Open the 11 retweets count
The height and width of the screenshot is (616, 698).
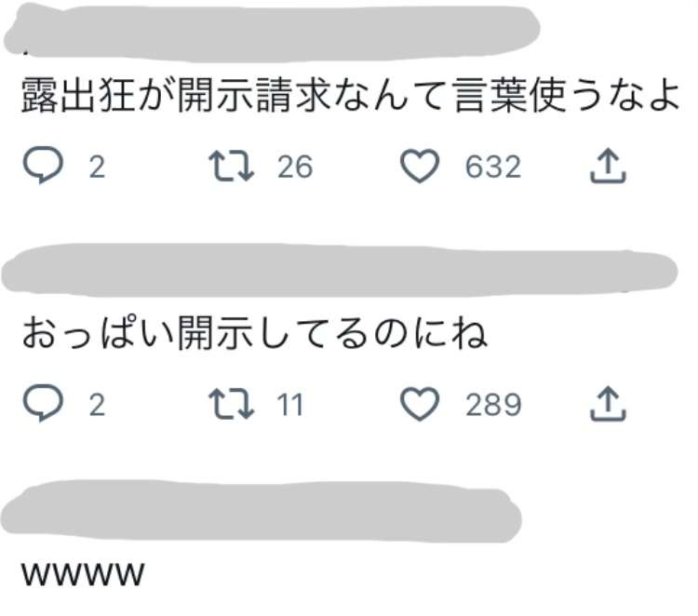[289, 405]
